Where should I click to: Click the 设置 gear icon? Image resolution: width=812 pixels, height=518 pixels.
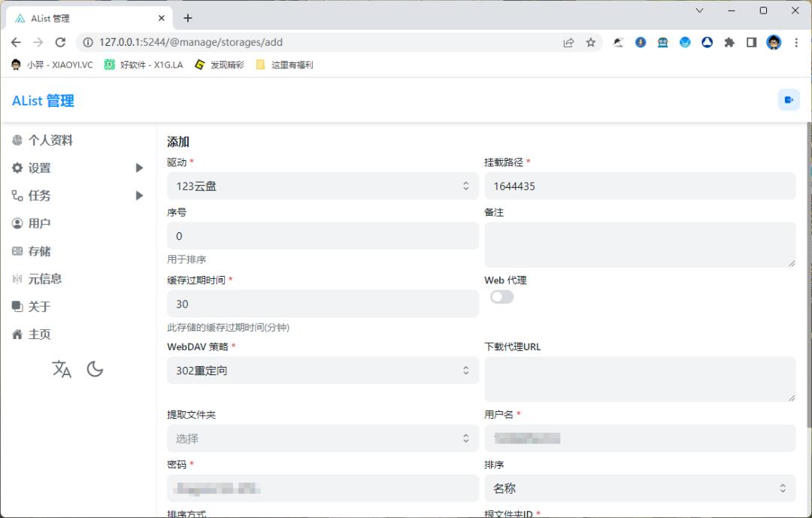point(17,168)
